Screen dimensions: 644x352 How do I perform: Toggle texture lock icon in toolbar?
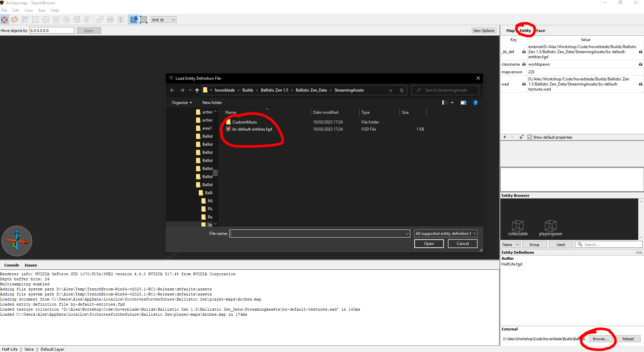(x=134, y=20)
